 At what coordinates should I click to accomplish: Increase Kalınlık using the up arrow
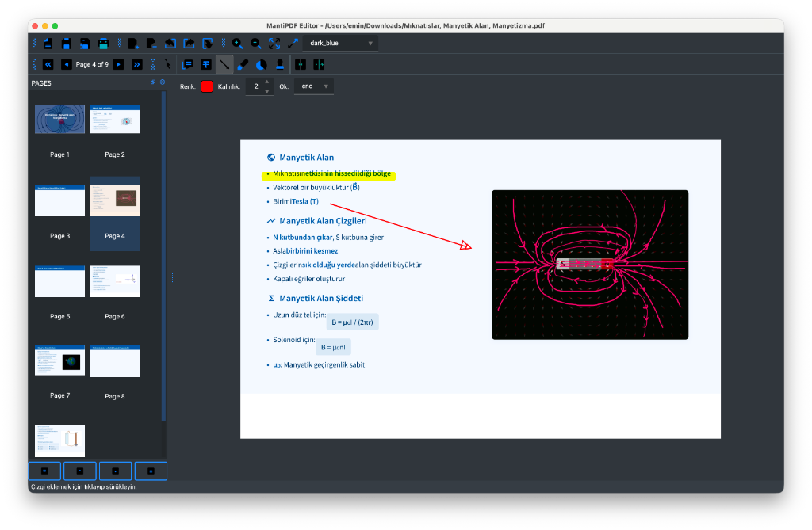pos(266,82)
